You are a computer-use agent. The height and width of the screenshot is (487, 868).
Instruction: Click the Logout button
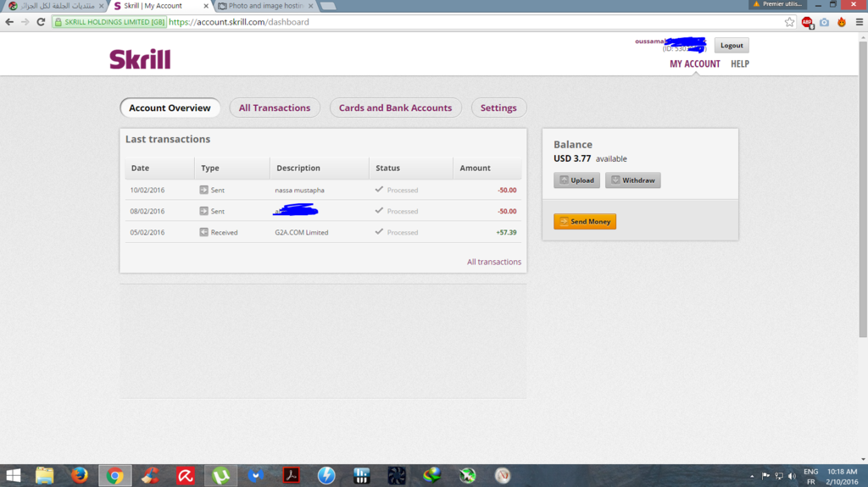(x=732, y=46)
